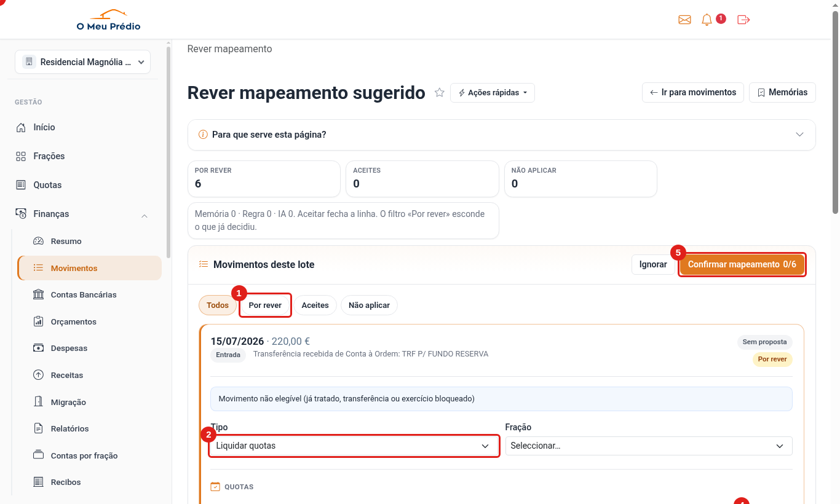Open the Fração 'Seleccionar…' dropdown

click(649, 446)
